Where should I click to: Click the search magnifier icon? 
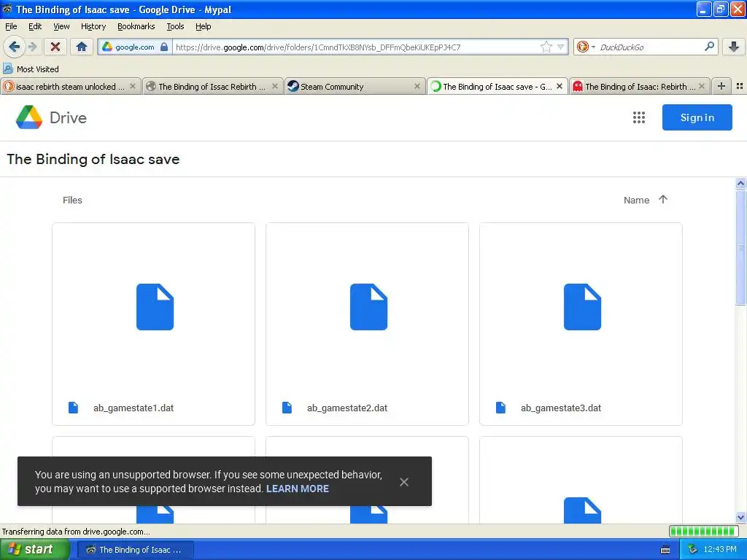[709, 46]
